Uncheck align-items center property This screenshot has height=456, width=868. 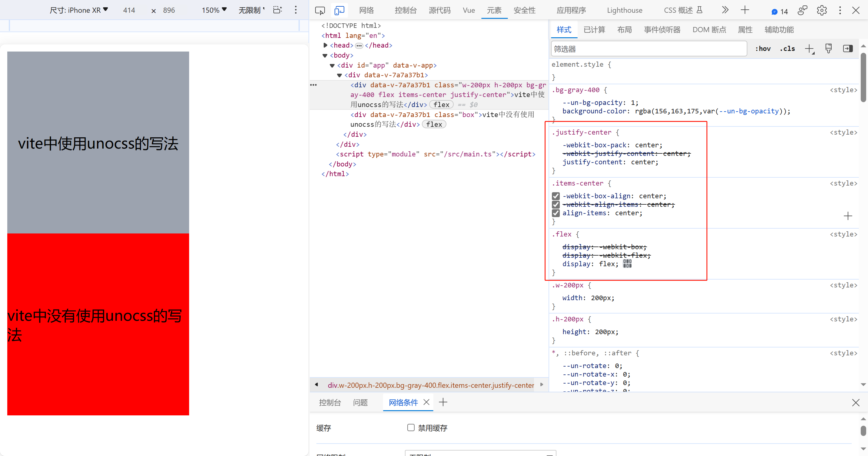(x=556, y=213)
